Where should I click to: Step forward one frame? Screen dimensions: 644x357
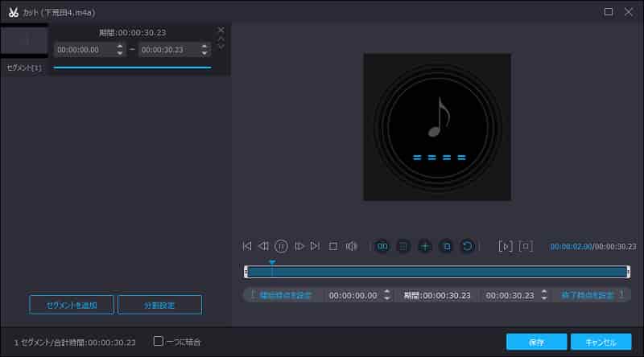[299, 246]
